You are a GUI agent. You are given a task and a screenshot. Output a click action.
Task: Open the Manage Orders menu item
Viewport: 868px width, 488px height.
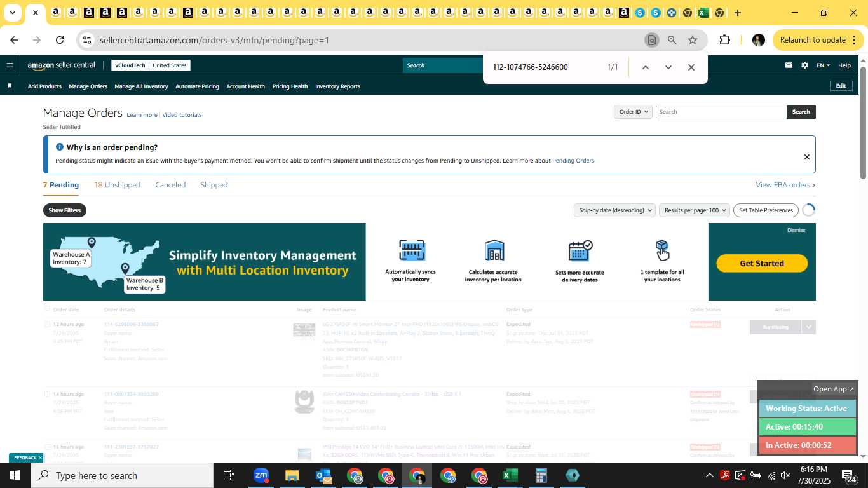(88, 86)
